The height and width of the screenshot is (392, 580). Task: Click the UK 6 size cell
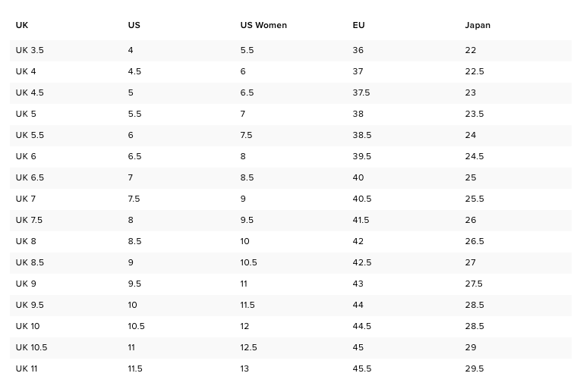26,156
